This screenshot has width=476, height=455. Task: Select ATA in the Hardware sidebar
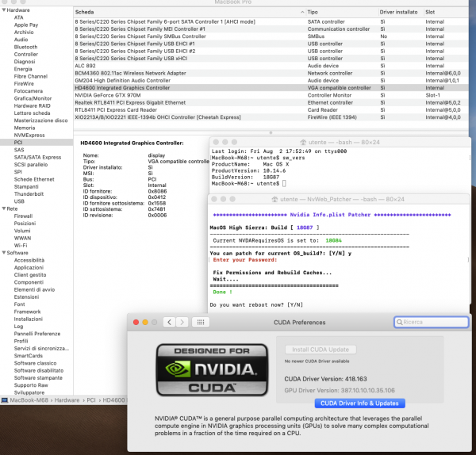click(x=18, y=17)
